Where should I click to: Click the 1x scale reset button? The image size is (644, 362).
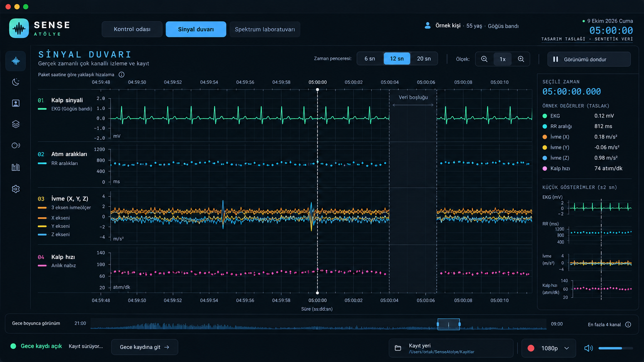coord(502,59)
